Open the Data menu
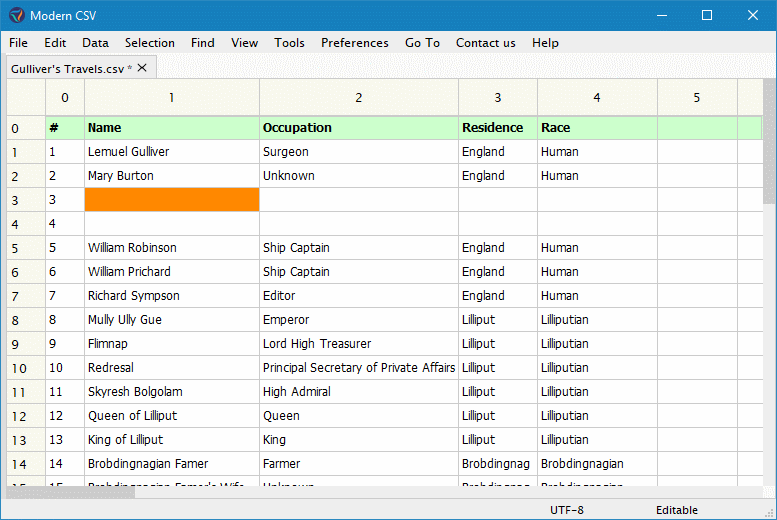 point(95,43)
